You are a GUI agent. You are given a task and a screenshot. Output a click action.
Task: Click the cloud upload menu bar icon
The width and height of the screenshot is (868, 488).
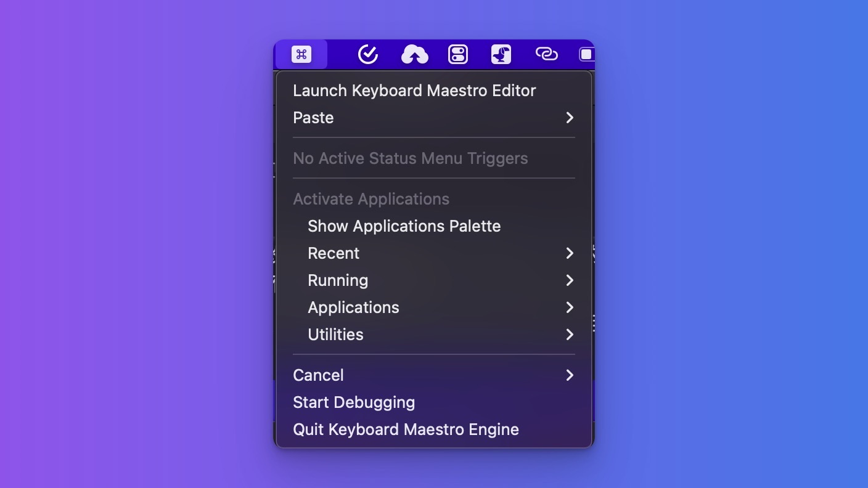coord(415,54)
